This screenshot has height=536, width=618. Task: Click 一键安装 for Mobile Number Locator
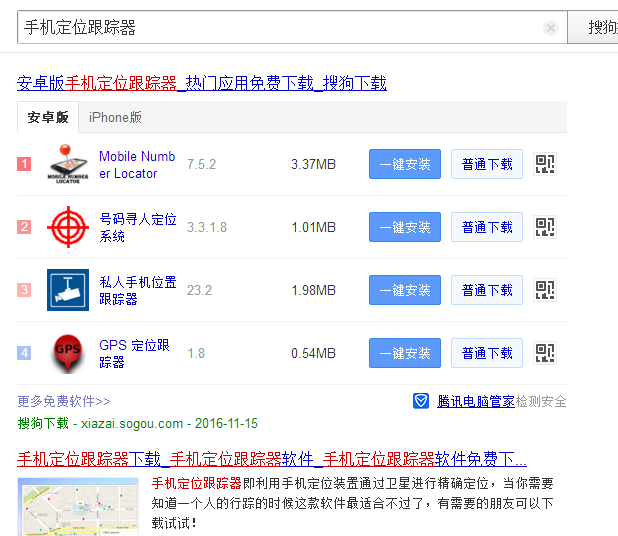tap(405, 164)
